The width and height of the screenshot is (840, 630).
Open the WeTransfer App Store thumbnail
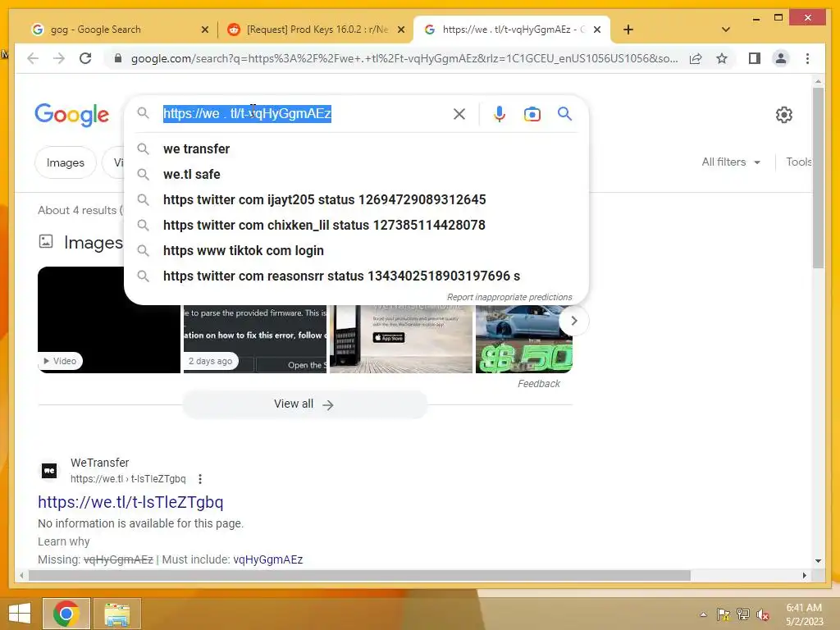(x=400, y=339)
